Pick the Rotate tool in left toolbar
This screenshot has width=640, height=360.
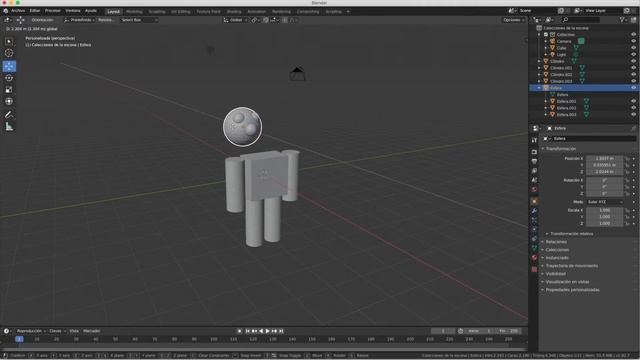click(x=9, y=78)
